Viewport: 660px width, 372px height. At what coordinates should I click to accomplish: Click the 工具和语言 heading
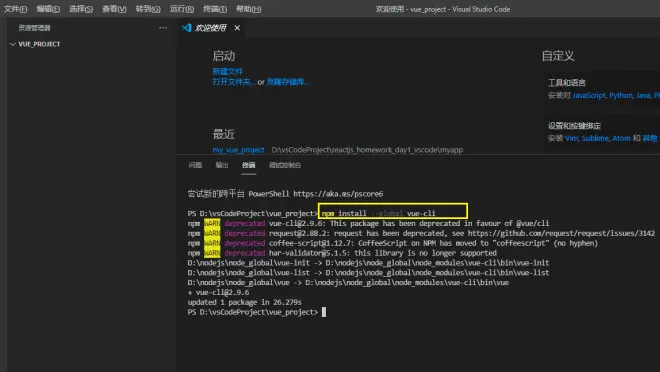(x=567, y=83)
